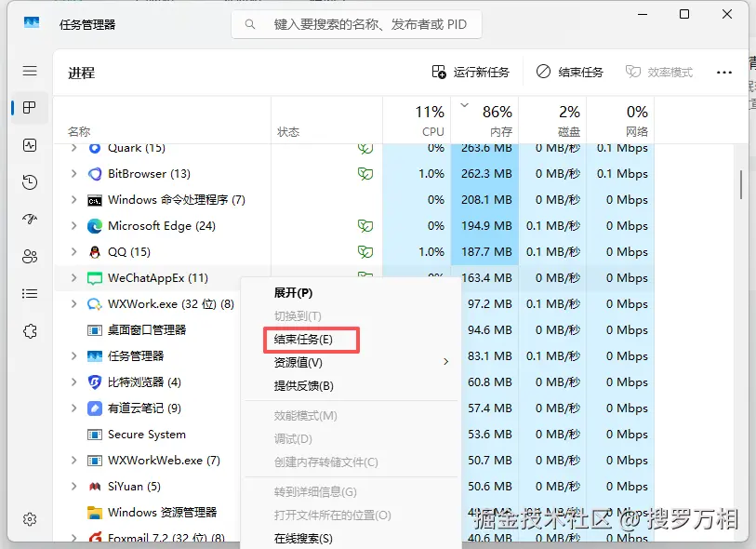Click efficiency leaf icon in QQ row

[365, 252]
